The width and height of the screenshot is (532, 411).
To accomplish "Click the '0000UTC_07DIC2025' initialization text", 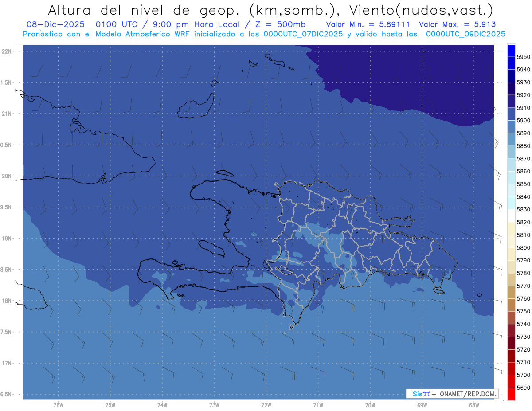I will tap(303, 34).
